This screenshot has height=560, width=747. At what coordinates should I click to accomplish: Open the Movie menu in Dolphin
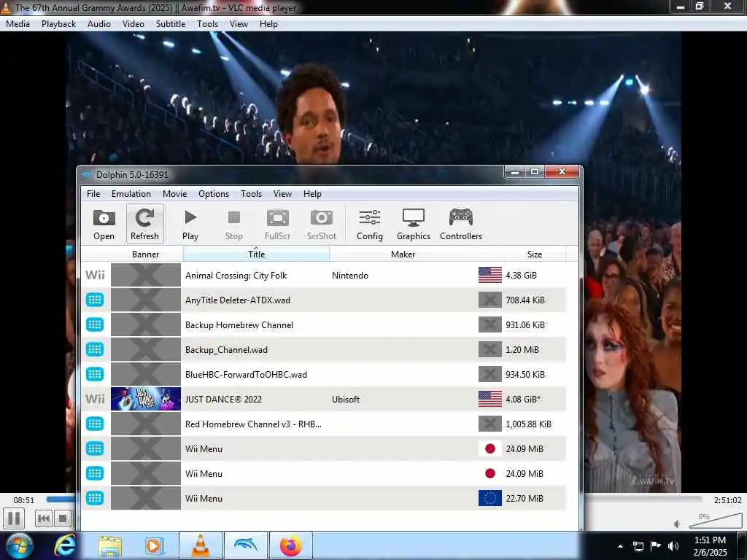point(175,194)
